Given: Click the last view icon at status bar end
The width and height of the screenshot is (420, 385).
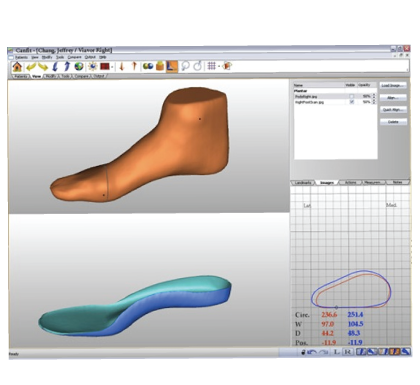Looking at the screenshot, I should [405, 352].
